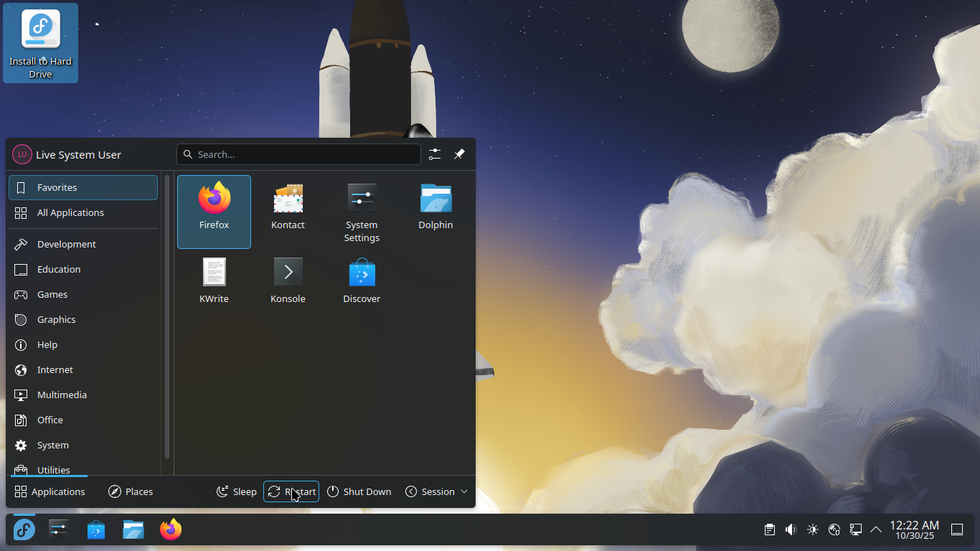Open the All Applications category
980x551 pixels.
pos(83,212)
